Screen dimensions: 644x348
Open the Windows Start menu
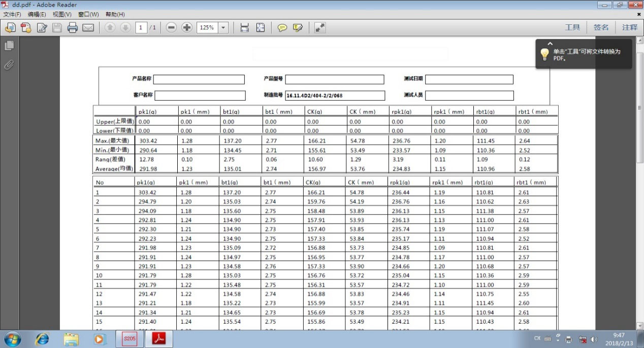(x=12, y=339)
